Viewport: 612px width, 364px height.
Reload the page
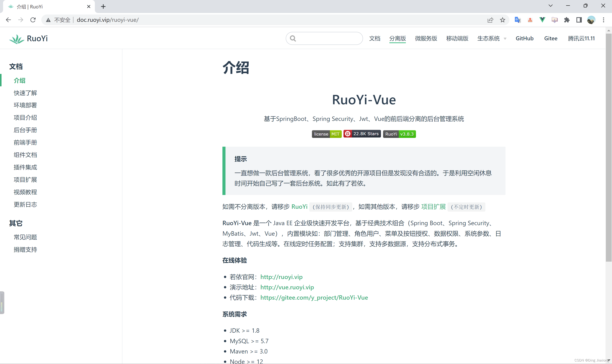click(x=33, y=20)
